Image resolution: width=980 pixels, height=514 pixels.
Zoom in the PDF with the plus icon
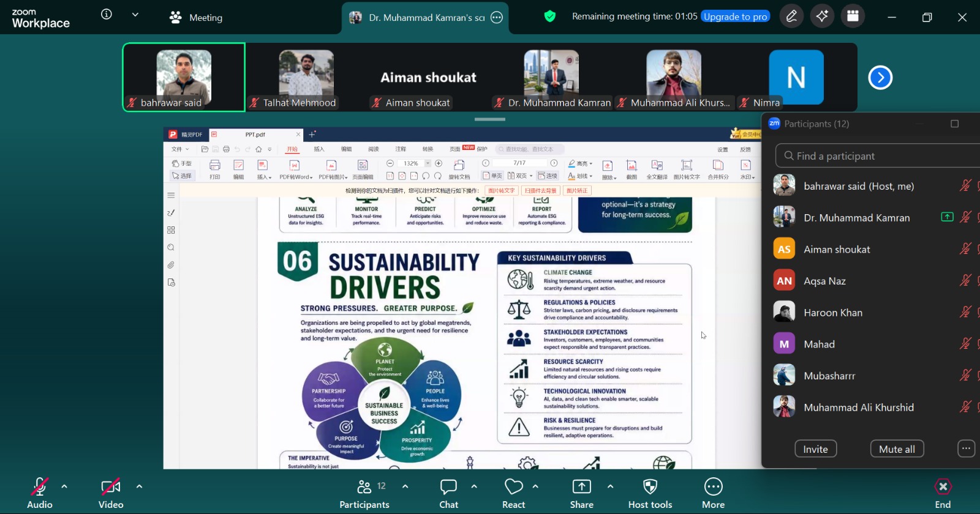pos(439,163)
